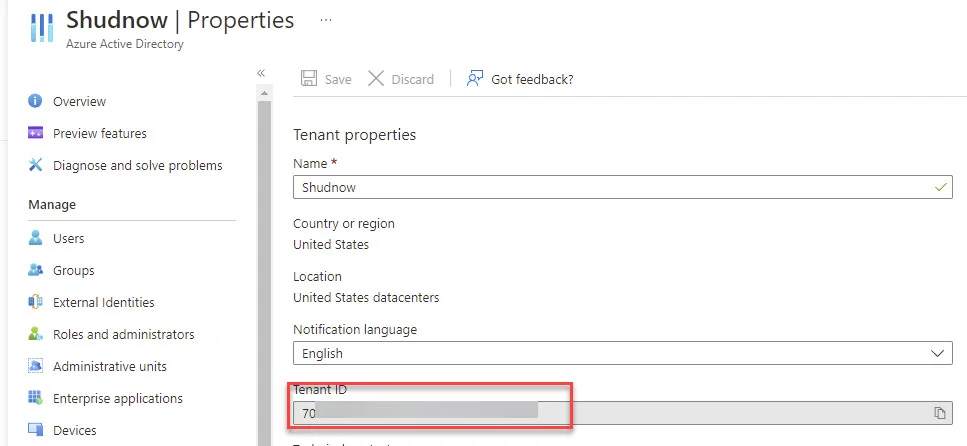Click the Discard X icon
The width and height of the screenshot is (967, 446).
[x=376, y=78]
